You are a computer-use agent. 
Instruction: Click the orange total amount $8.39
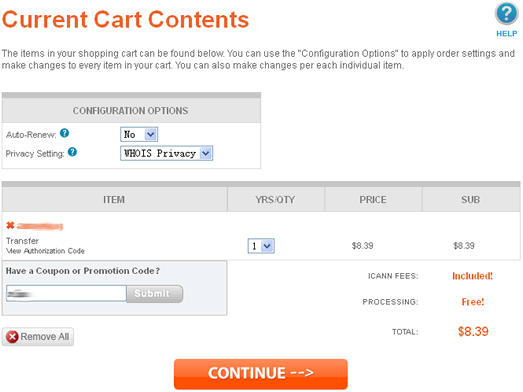click(473, 331)
